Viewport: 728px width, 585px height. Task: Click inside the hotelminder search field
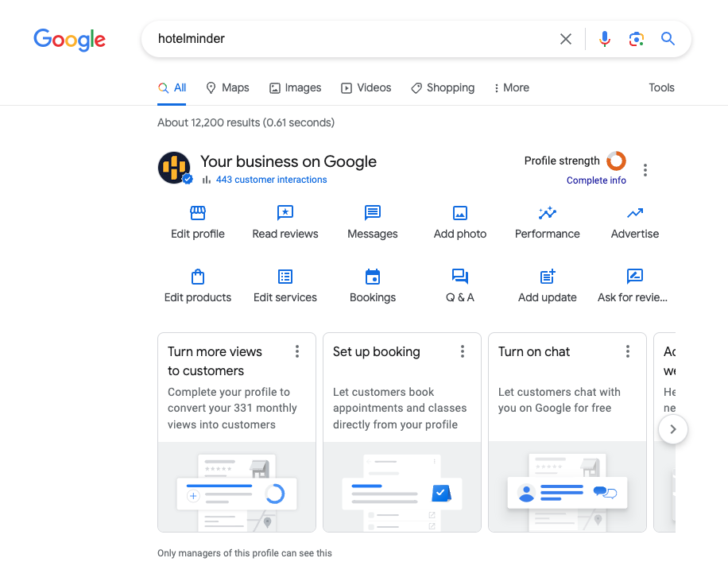point(353,39)
